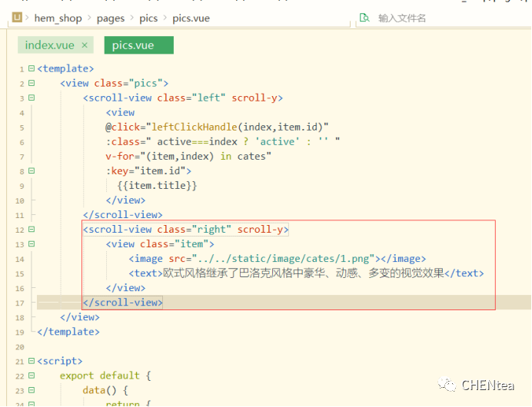This screenshot has width=532, height=407.
Task: Close the index.vue tab
Action: click(x=85, y=45)
